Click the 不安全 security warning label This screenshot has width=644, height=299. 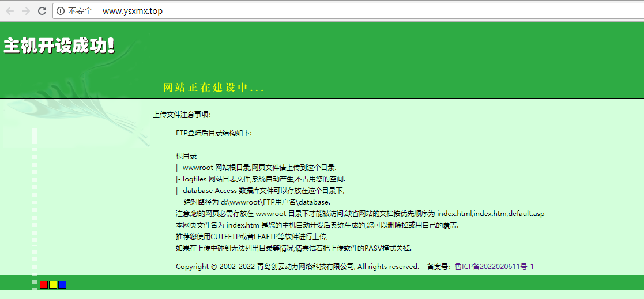pyautogui.click(x=80, y=11)
